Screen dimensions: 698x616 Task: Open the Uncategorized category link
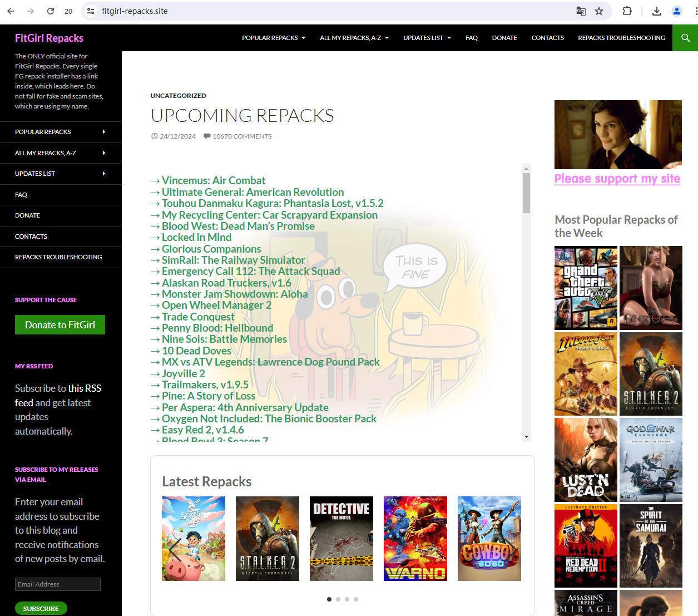(x=178, y=96)
